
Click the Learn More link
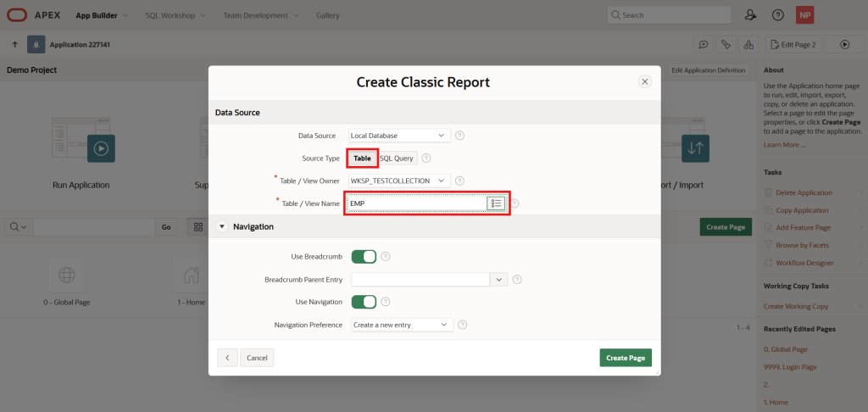[784, 145]
